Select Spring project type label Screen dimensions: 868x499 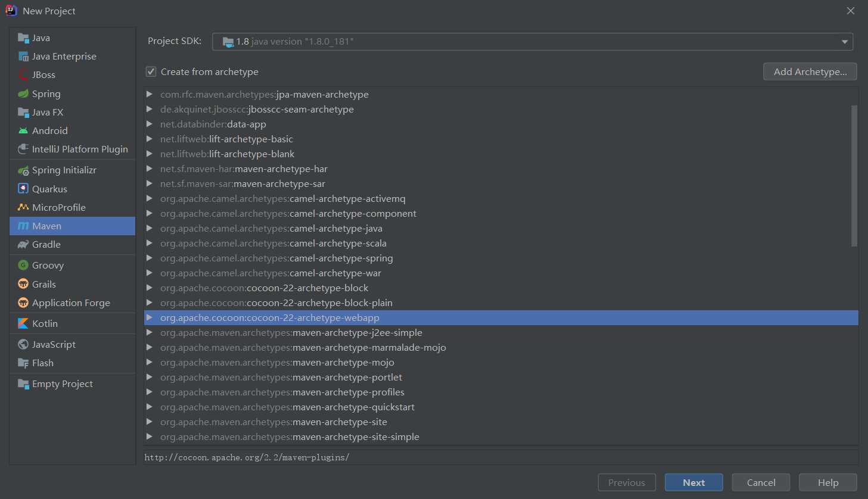pos(46,94)
